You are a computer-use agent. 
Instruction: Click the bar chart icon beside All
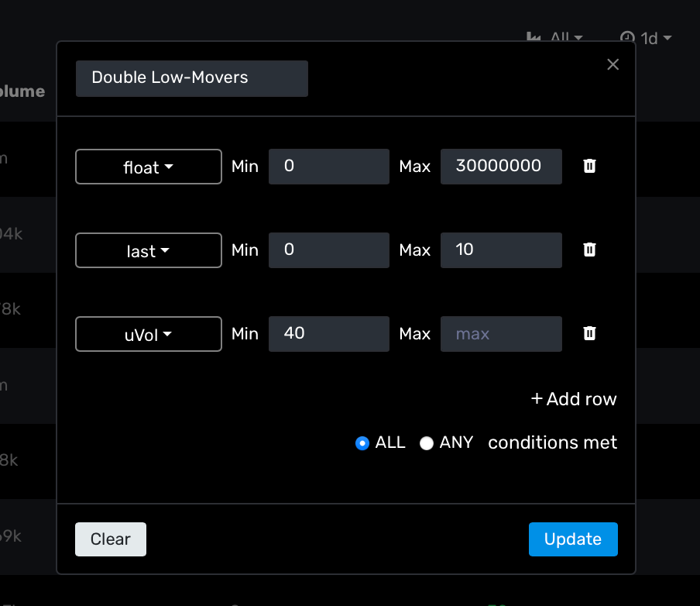(x=534, y=36)
